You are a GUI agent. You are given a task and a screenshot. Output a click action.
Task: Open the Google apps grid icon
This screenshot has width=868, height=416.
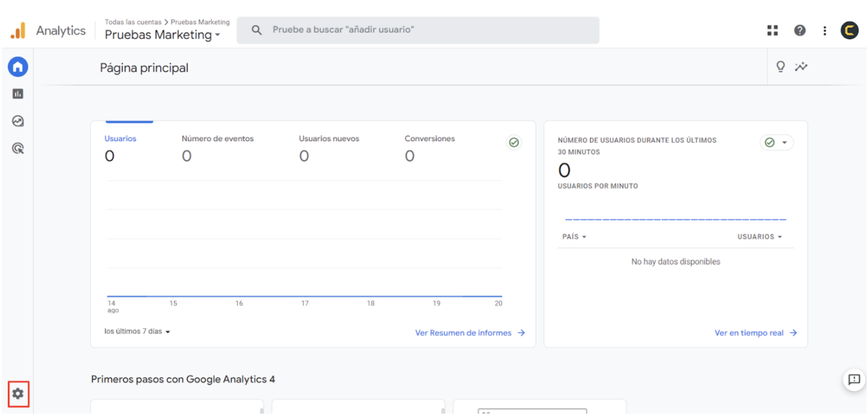(772, 30)
